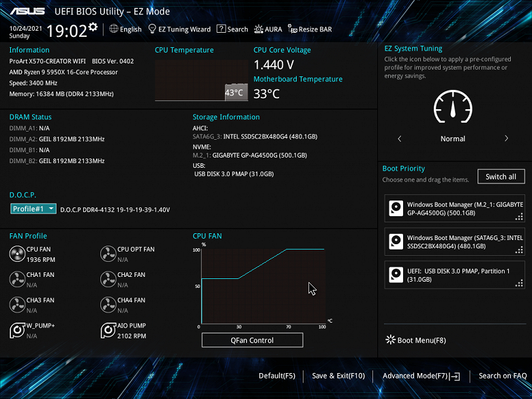Click drag handle on USB DISK boot entry
Viewport: 532px width, 399px height.
[519, 284]
